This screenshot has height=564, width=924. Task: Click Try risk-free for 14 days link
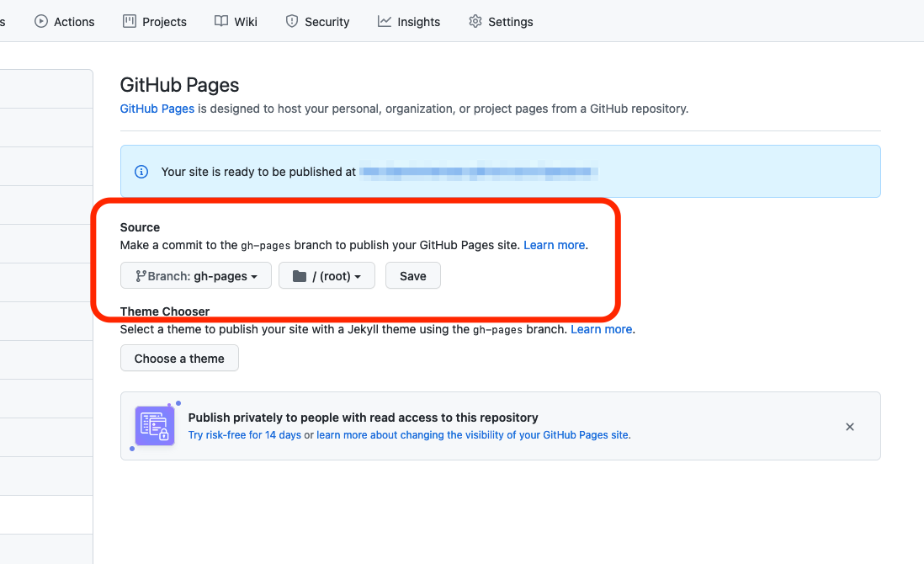point(245,435)
